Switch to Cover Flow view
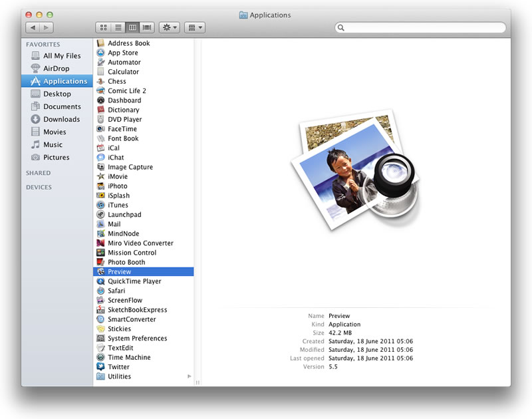Image resolution: width=532 pixels, height=419 pixels. click(x=147, y=27)
